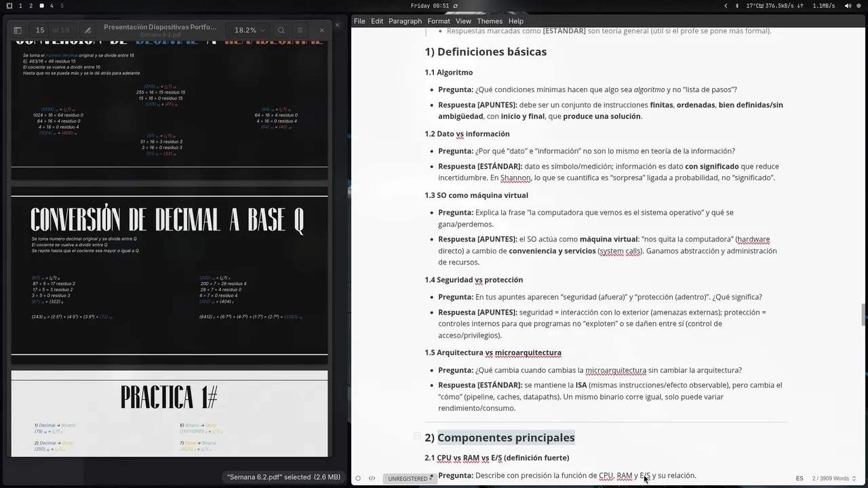Open the word count popup showing 3909 Words
This screenshot has height=488, width=868.
click(833, 479)
